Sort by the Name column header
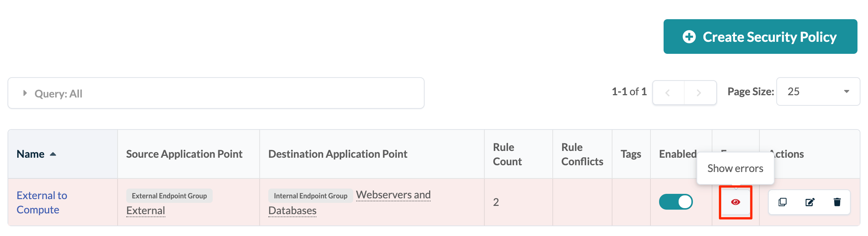 (31, 154)
